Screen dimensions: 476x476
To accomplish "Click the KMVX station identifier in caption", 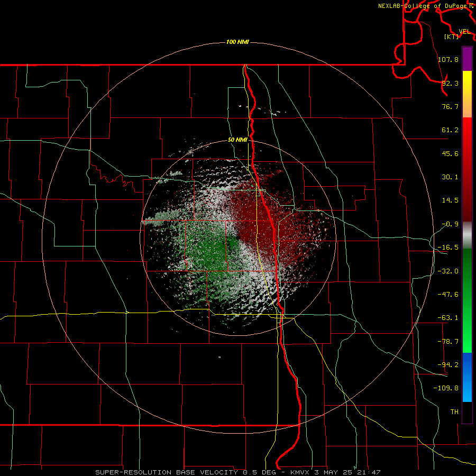I will coord(301,472).
